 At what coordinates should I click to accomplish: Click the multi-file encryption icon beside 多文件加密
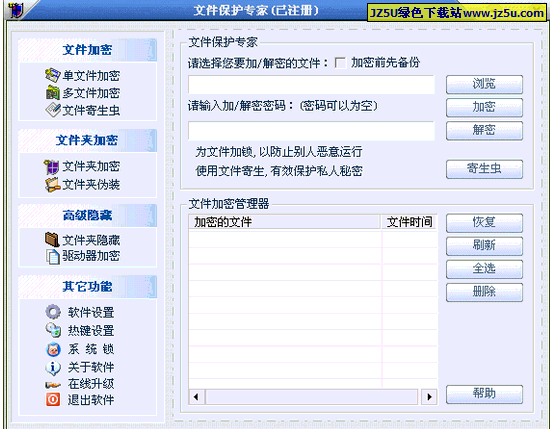pos(53,93)
